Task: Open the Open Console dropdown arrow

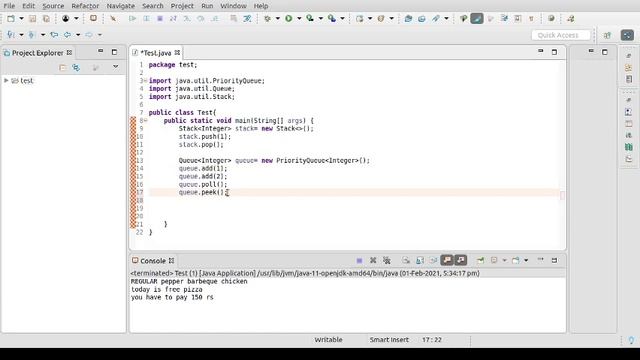Action: [526, 260]
